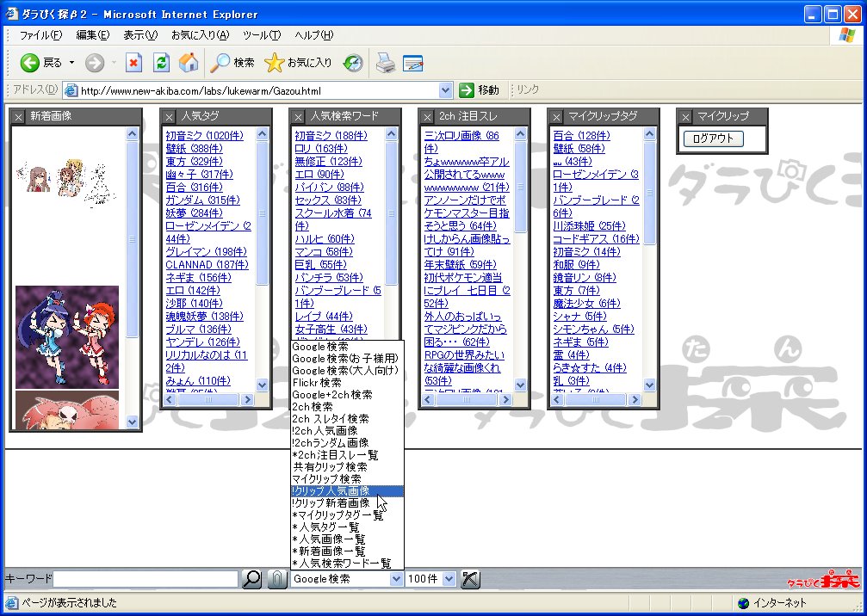Open the three chibi characters thumbnail
The image size is (867, 616).
[67, 182]
